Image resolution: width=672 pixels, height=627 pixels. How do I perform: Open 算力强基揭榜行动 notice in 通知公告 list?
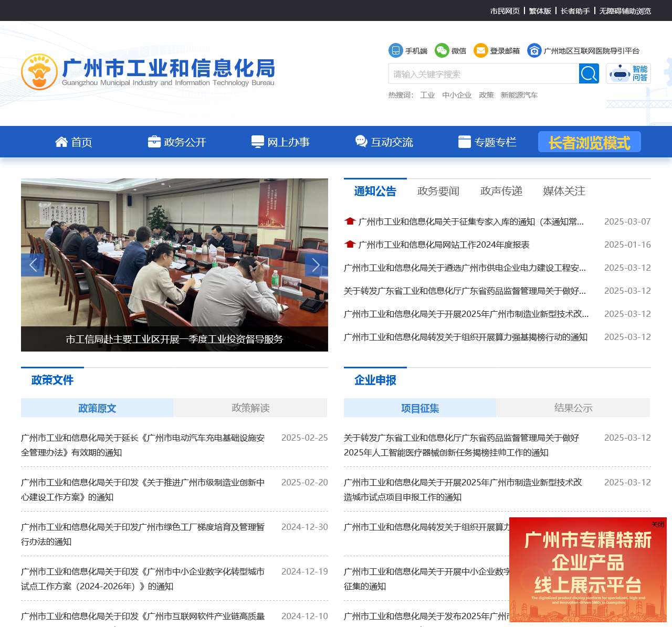[466, 337]
